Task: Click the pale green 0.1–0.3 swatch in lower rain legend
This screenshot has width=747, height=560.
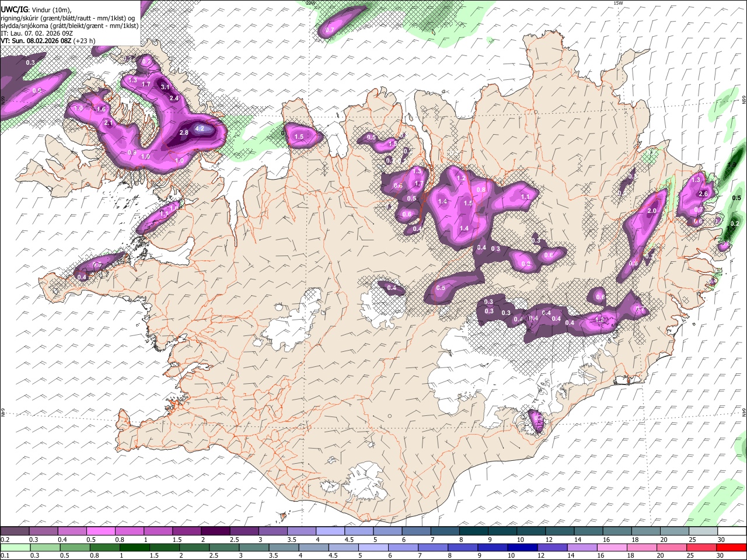Action: (x=16, y=547)
